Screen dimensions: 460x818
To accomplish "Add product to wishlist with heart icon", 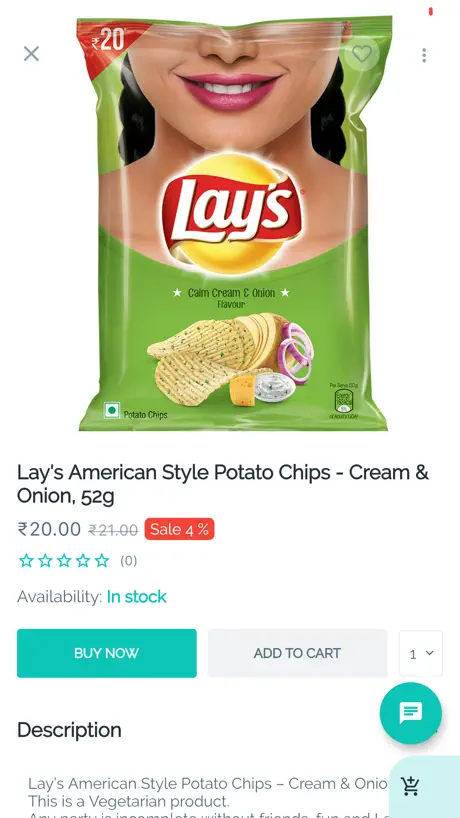I will click(361, 54).
